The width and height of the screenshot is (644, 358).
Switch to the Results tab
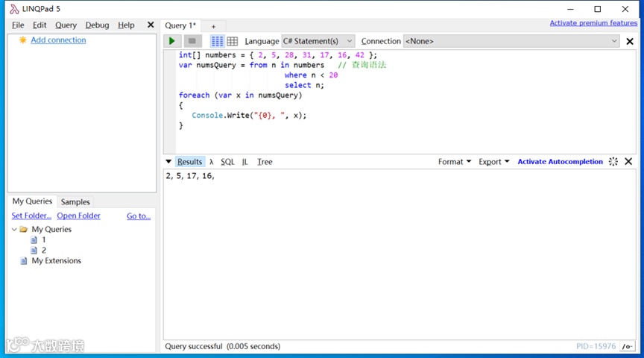pos(190,162)
